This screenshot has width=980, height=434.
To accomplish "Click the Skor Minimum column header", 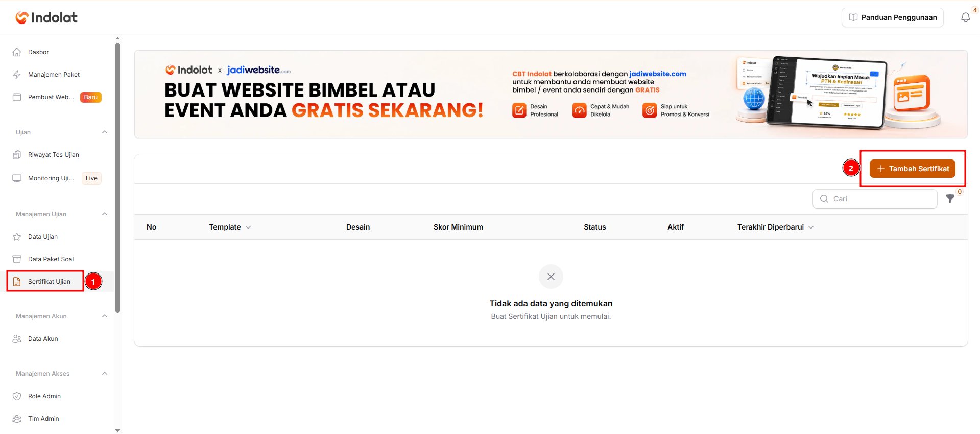I will (x=458, y=227).
